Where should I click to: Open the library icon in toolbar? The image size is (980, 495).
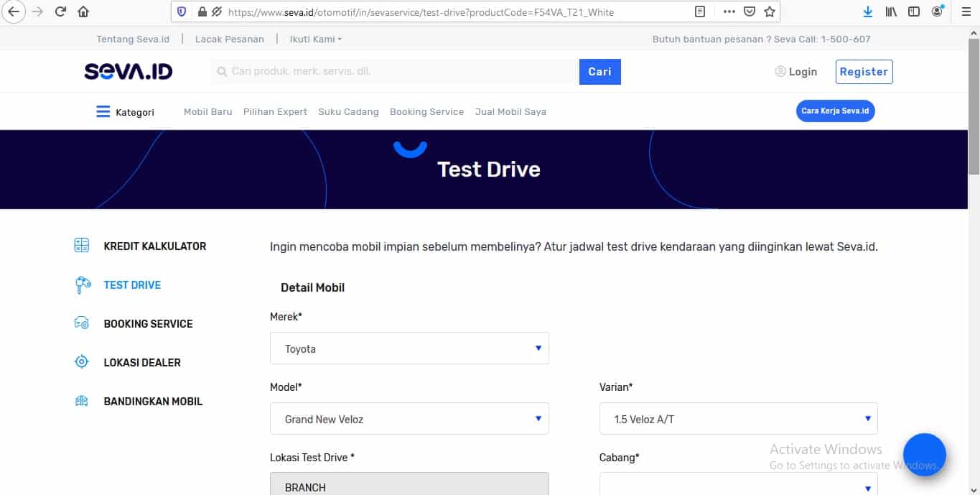click(891, 11)
